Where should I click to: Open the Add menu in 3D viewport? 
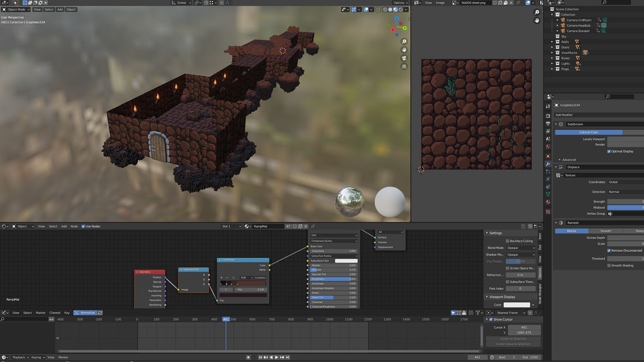(x=60, y=9)
